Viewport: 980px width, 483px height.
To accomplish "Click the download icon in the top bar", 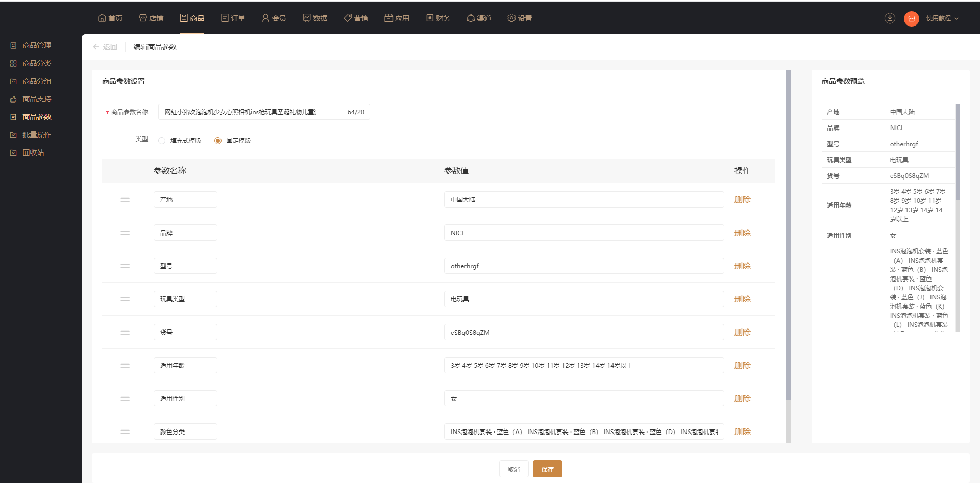I will click(890, 18).
